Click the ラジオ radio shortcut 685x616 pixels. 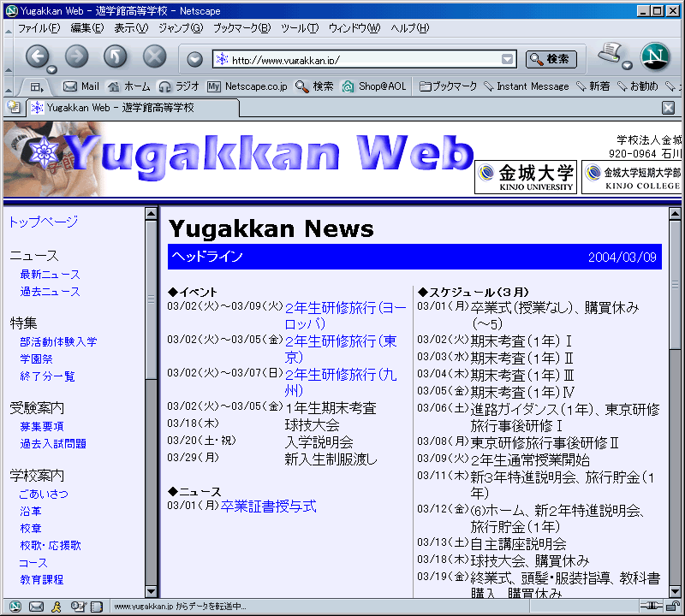tap(179, 86)
